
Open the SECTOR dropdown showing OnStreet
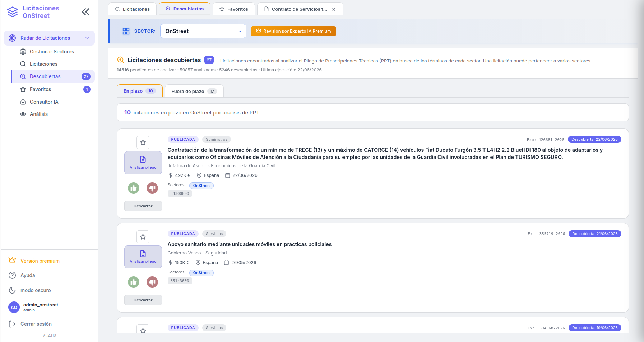pos(203,31)
